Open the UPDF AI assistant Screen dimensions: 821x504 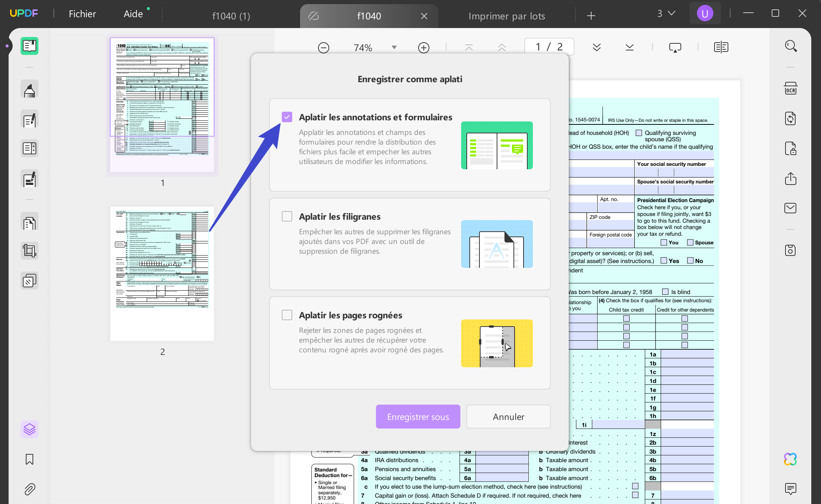790,459
